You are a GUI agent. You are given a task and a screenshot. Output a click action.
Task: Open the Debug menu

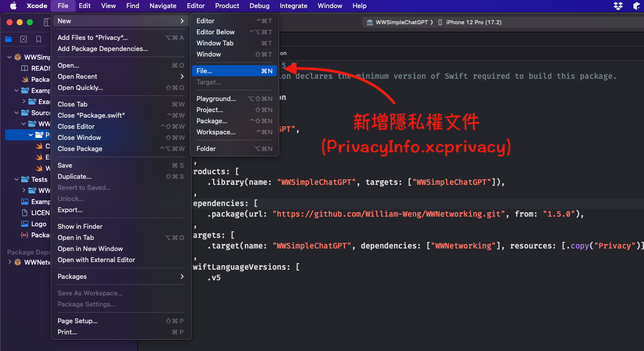[x=260, y=6]
